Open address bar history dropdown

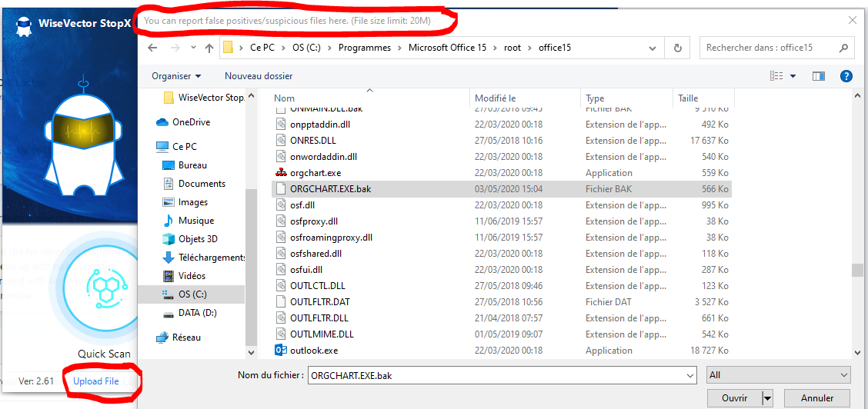click(654, 48)
